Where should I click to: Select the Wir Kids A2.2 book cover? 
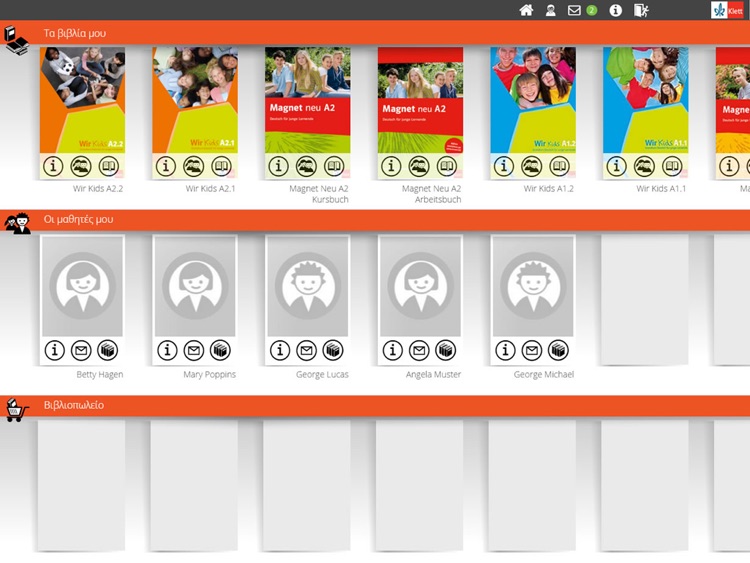[82, 100]
